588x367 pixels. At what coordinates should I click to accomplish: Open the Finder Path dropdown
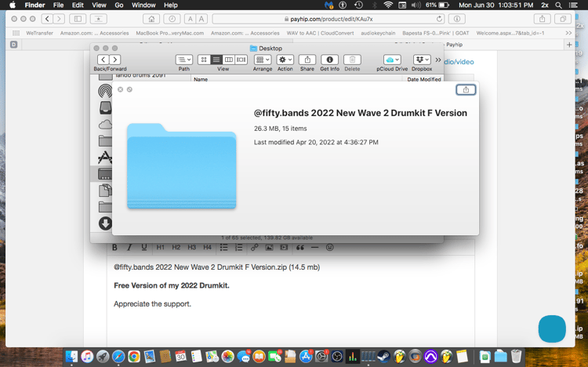tap(184, 60)
